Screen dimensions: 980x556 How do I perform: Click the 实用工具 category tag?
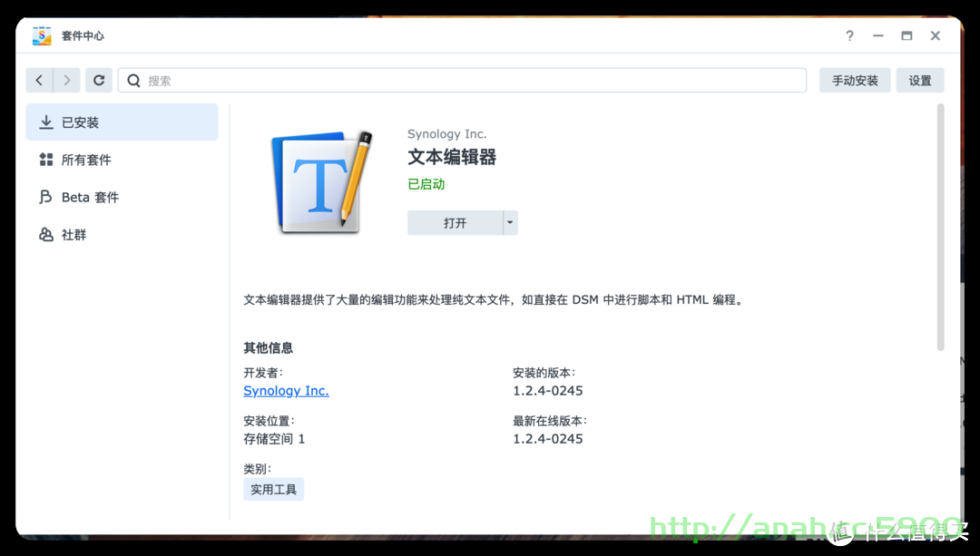pos(274,489)
